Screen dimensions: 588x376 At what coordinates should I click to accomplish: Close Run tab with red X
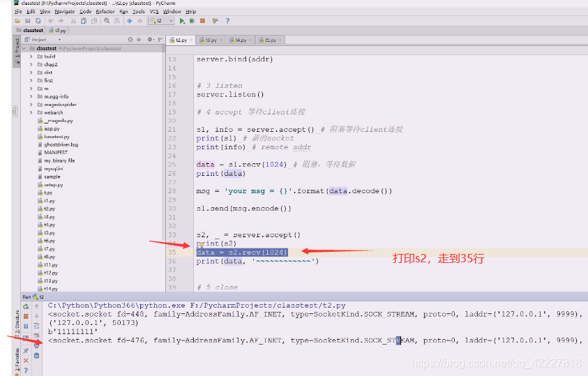click(26, 361)
